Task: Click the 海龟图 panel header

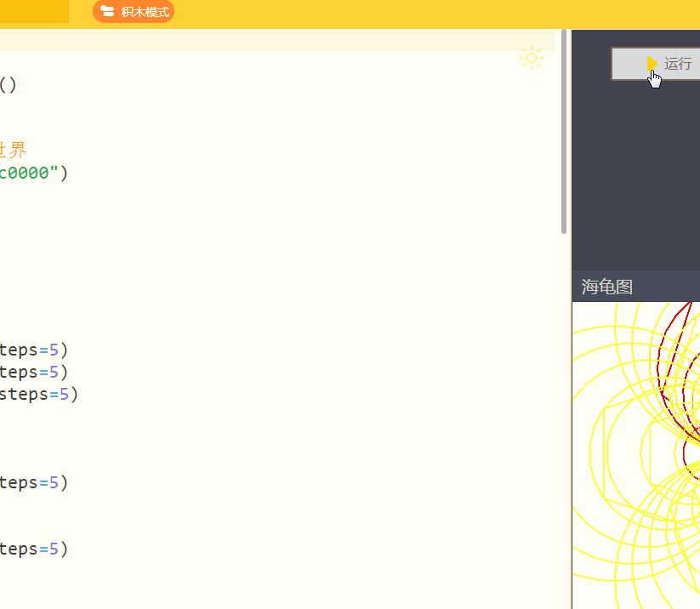Action: pos(635,286)
